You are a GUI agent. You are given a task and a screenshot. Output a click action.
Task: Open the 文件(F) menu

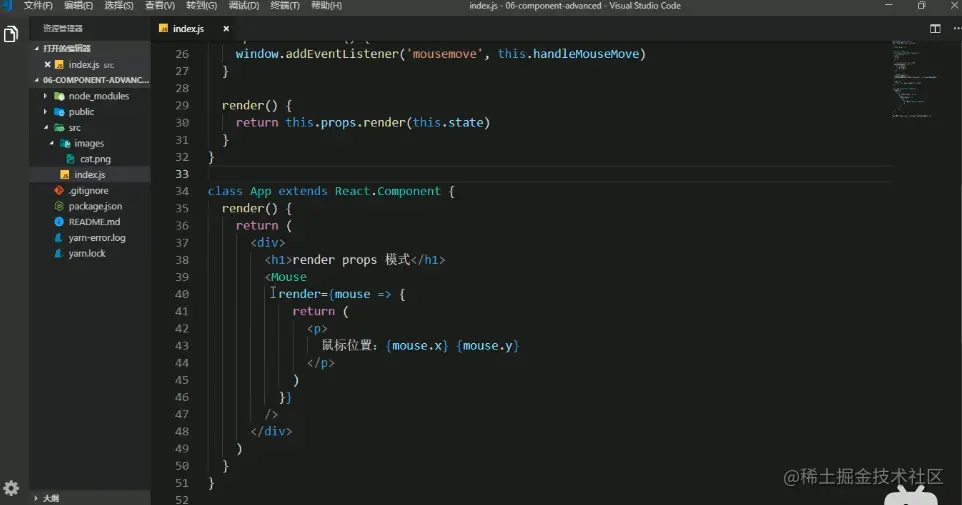[x=38, y=6]
